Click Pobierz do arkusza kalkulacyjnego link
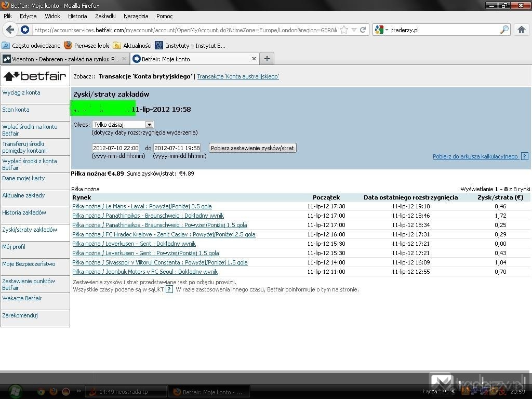Image resolution: width=532 pixels, height=399 pixels. (475, 156)
